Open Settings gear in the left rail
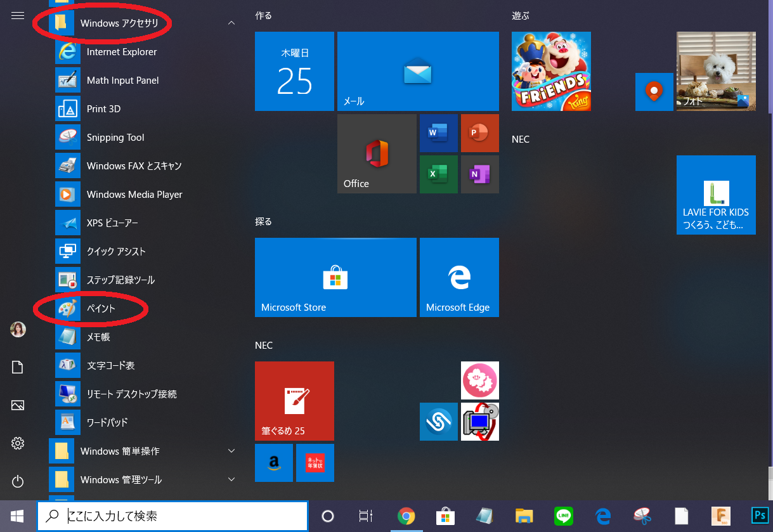The width and height of the screenshot is (773, 532). coord(18,443)
